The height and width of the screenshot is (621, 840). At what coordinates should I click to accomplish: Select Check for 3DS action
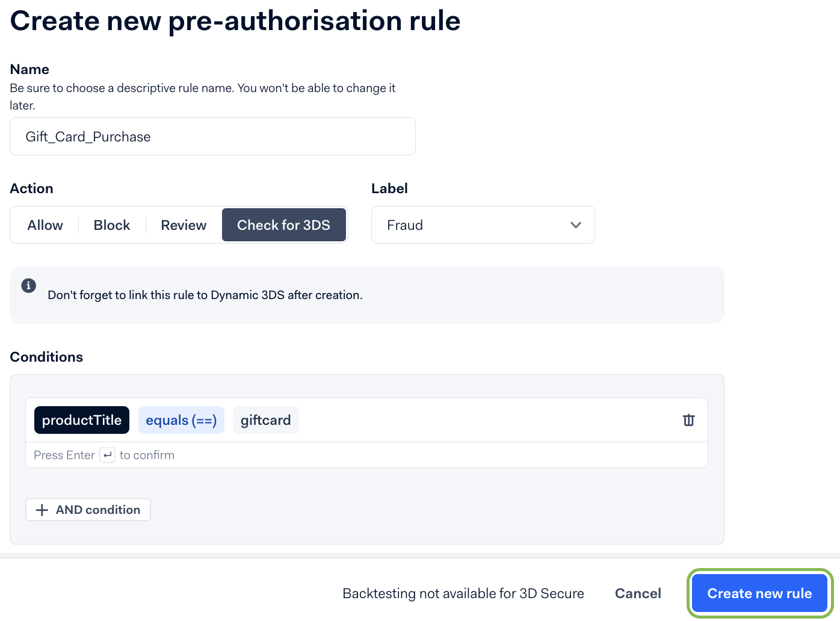coord(284,225)
